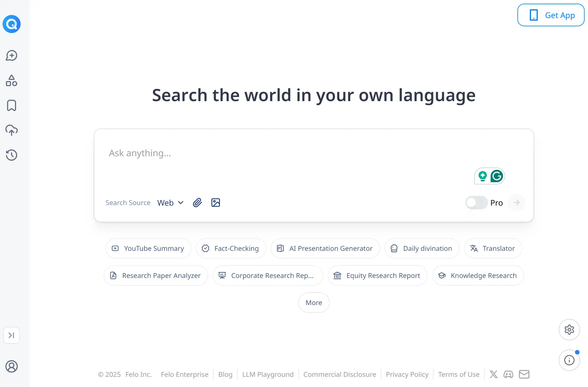Expand the sidebar with arrow button
Image resolution: width=588 pixels, height=387 pixels.
pyautogui.click(x=12, y=335)
